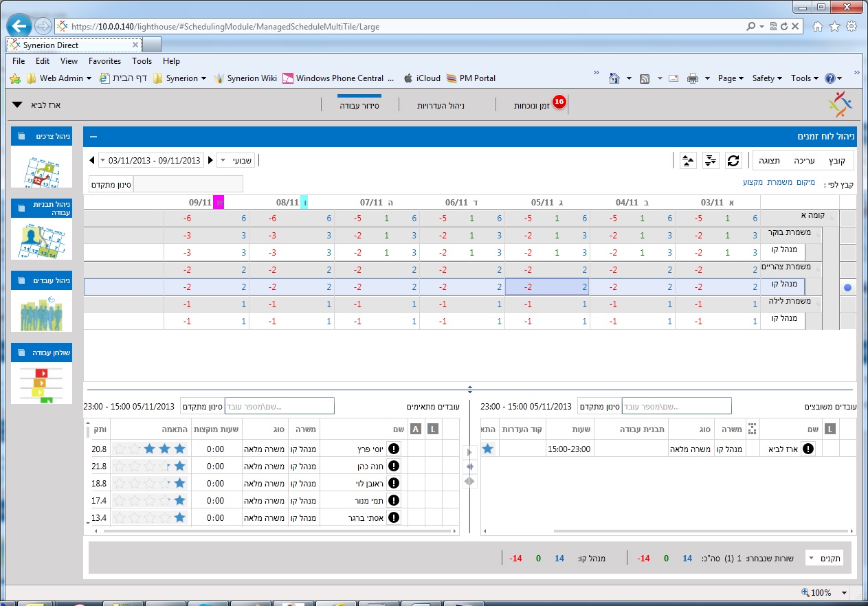The height and width of the screenshot is (606, 868).
Task: Click alert icon next to ארז לביא
Action: click(x=808, y=449)
